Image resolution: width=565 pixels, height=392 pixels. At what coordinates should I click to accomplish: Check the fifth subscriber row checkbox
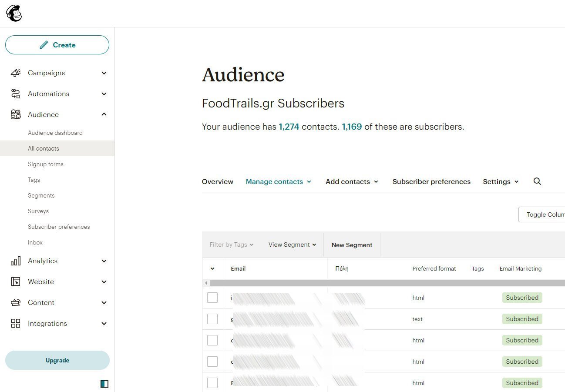(212, 383)
